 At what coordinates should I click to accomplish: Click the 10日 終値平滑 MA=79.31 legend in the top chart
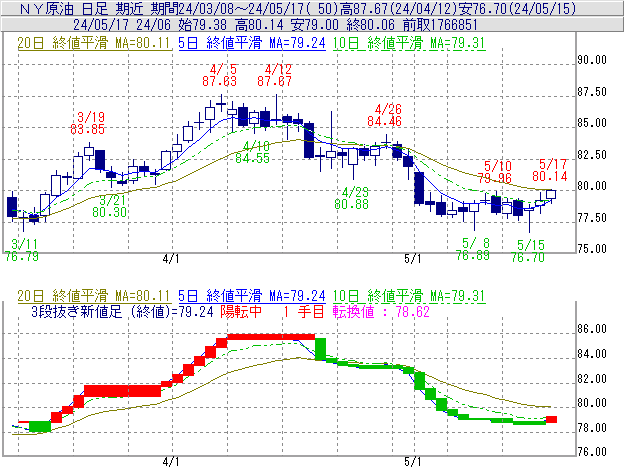pos(409,43)
